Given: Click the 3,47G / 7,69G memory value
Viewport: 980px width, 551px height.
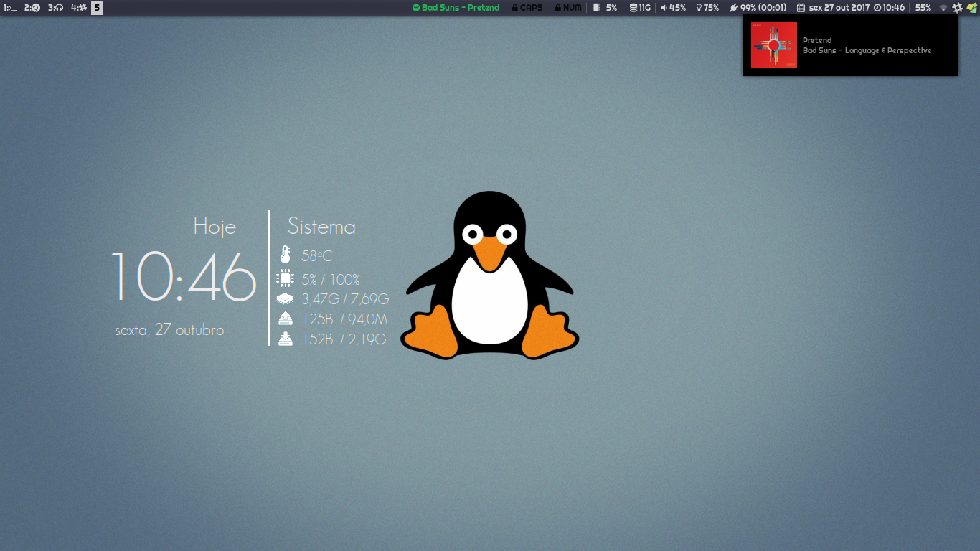Looking at the screenshot, I should point(345,299).
